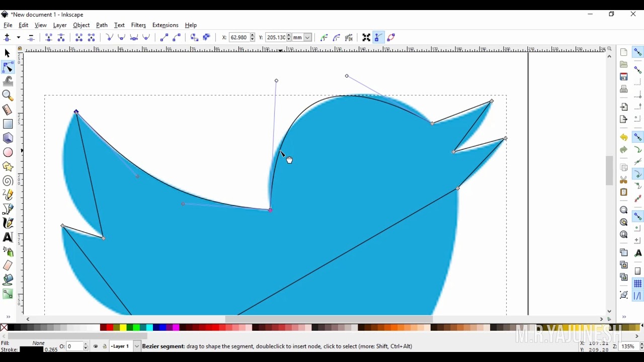Toggle show Bezier handles button
The width and height of the screenshot is (644, 362).
(x=378, y=38)
